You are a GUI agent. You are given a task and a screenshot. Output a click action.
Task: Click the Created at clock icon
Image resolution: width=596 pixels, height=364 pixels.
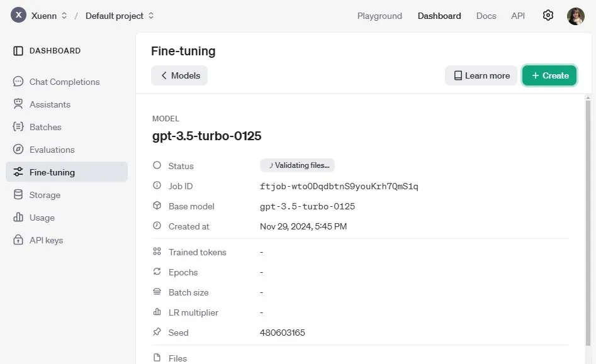tap(157, 226)
